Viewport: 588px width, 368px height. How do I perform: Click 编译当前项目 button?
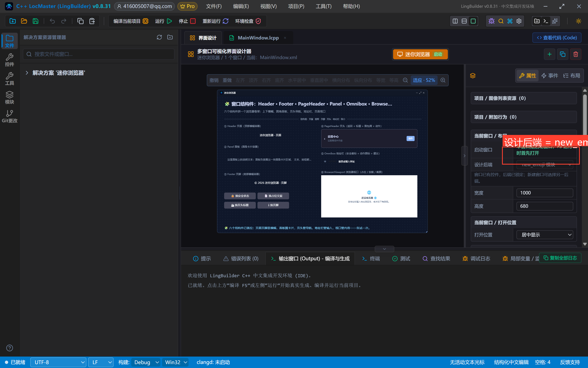pyautogui.click(x=131, y=21)
